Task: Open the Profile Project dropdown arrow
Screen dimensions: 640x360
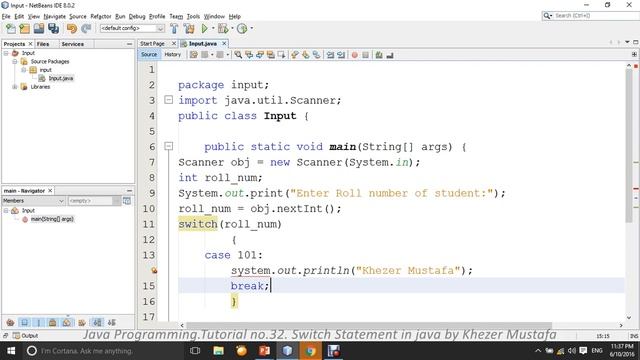Action: click(251, 28)
